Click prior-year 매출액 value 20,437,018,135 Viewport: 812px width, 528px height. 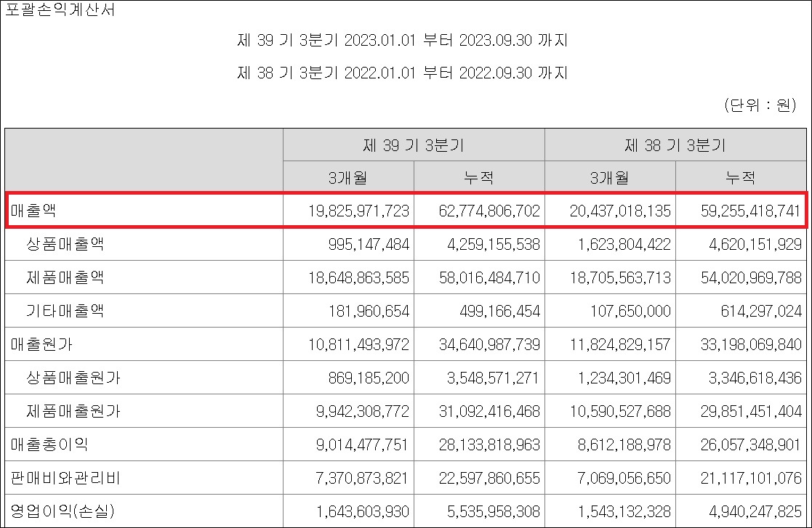coord(620,211)
